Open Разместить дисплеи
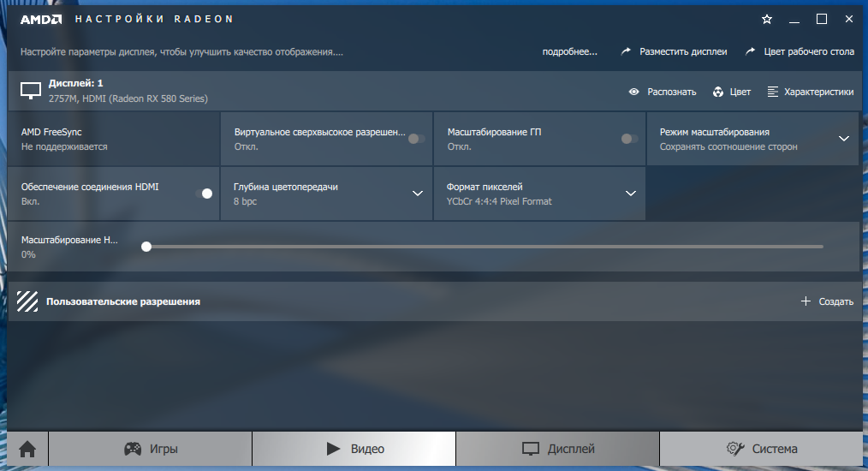This screenshot has height=471, width=868. [x=674, y=51]
